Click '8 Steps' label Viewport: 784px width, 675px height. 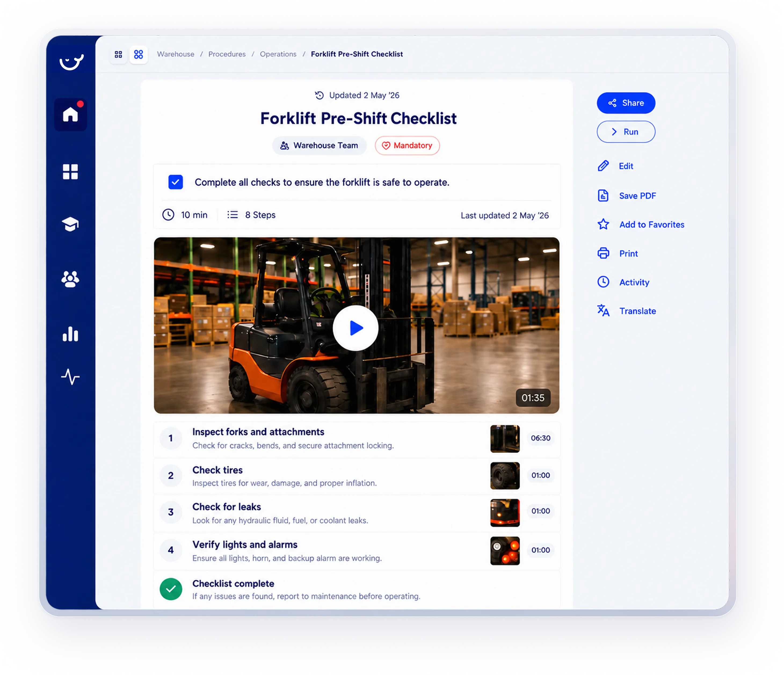click(260, 215)
